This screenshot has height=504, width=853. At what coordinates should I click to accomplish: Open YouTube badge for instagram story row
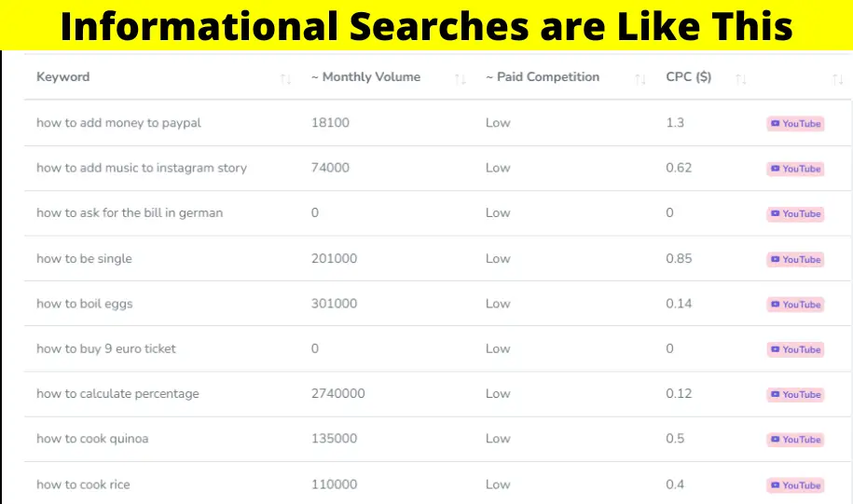point(795,169)
